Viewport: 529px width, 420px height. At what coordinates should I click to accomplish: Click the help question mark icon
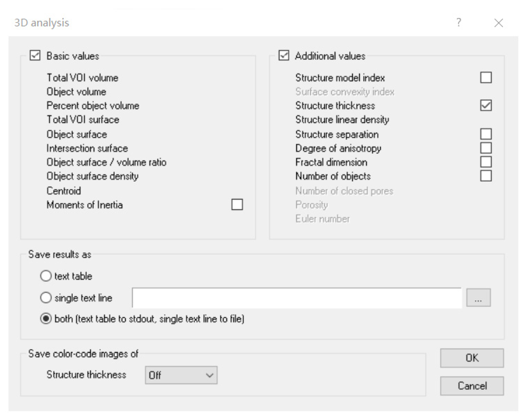(458, 23)
